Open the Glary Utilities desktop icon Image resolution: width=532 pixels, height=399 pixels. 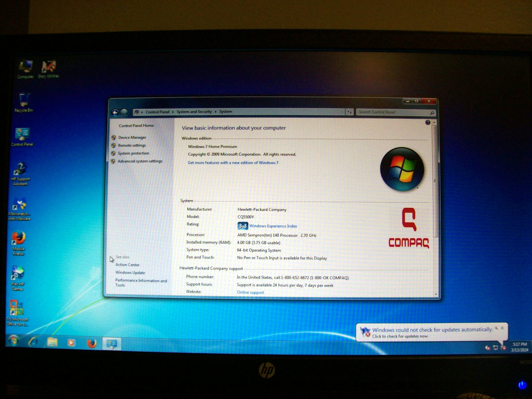(x=49, y=69)
